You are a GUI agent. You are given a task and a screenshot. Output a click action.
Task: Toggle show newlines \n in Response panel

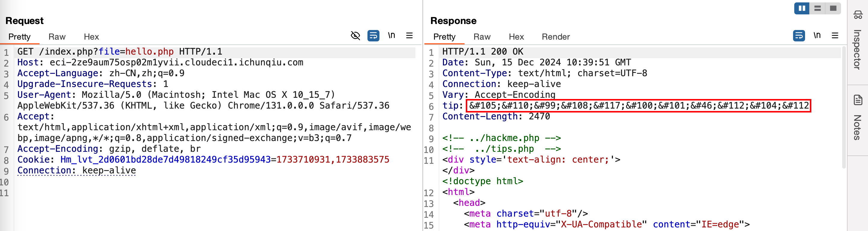tap(817, 35)
